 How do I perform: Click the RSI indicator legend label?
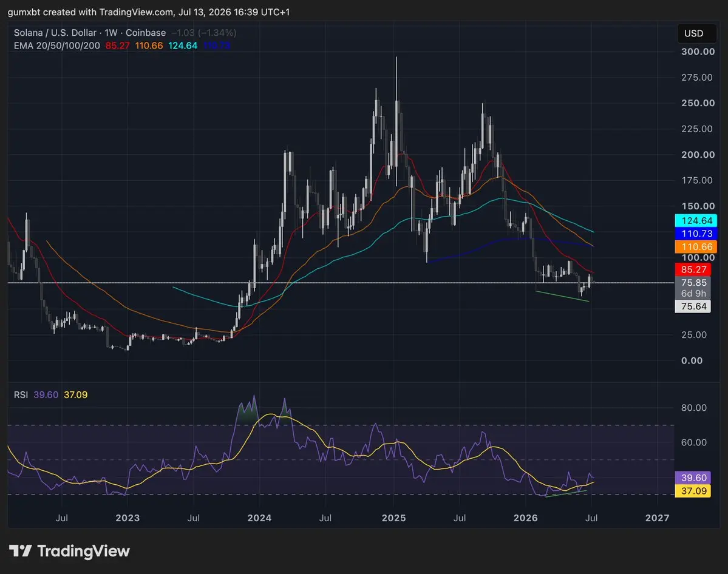click(x=21, y=395)
